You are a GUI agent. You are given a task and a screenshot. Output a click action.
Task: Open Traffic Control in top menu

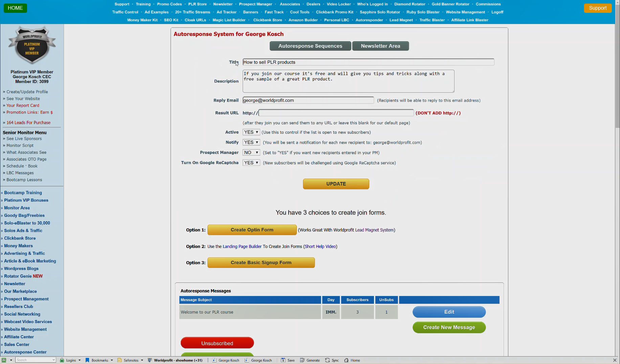(125, 12)
